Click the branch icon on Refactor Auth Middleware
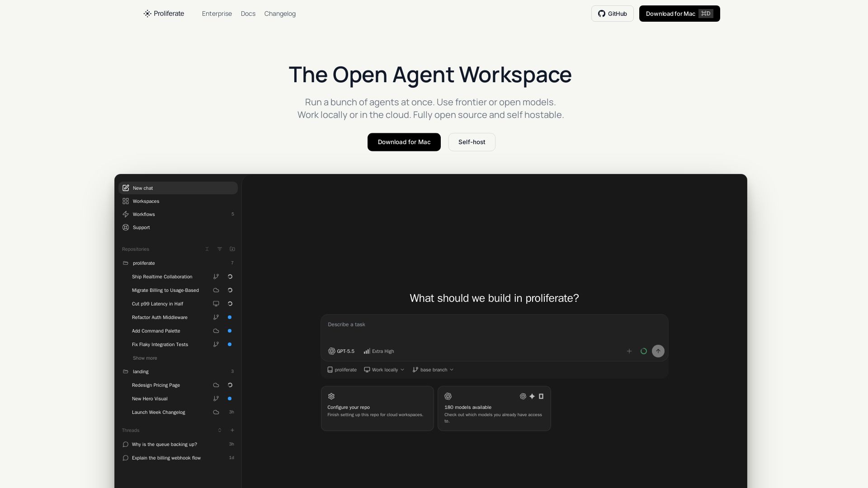This screenshot has width=868, height=488. [216, 317]
